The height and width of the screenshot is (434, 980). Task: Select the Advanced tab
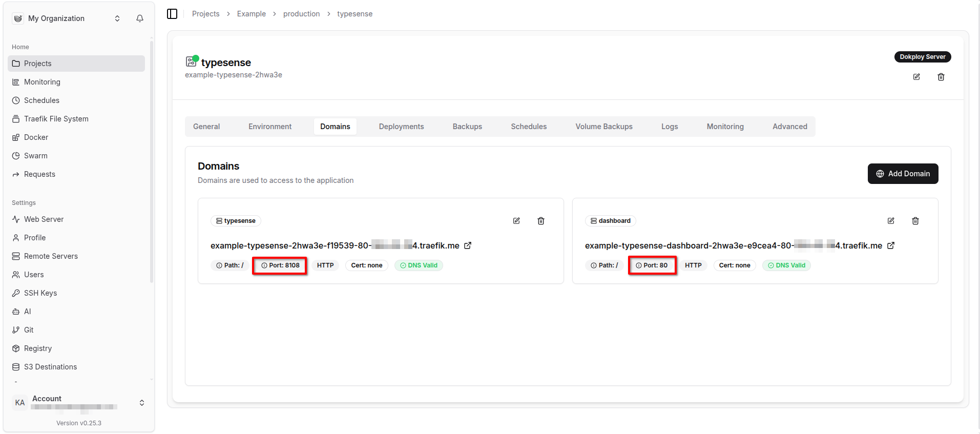pos(789,127)
